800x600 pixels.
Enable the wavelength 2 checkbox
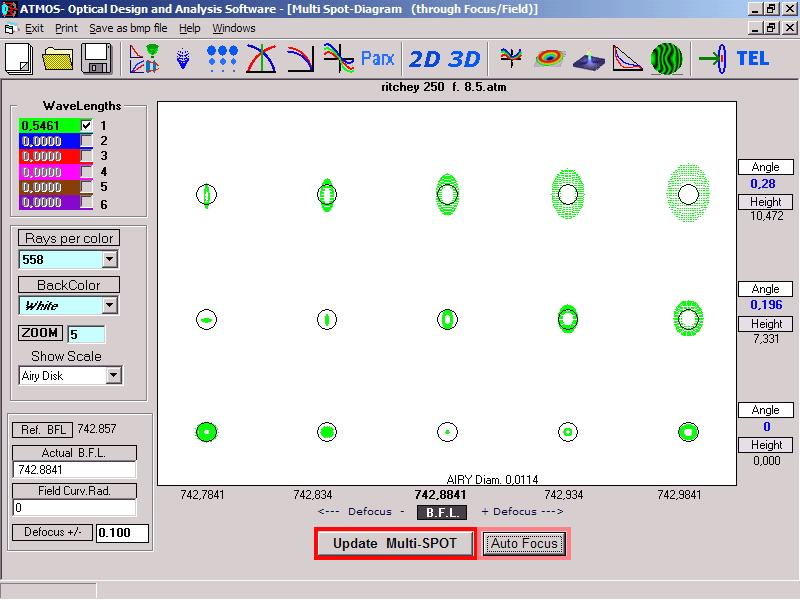87,141
